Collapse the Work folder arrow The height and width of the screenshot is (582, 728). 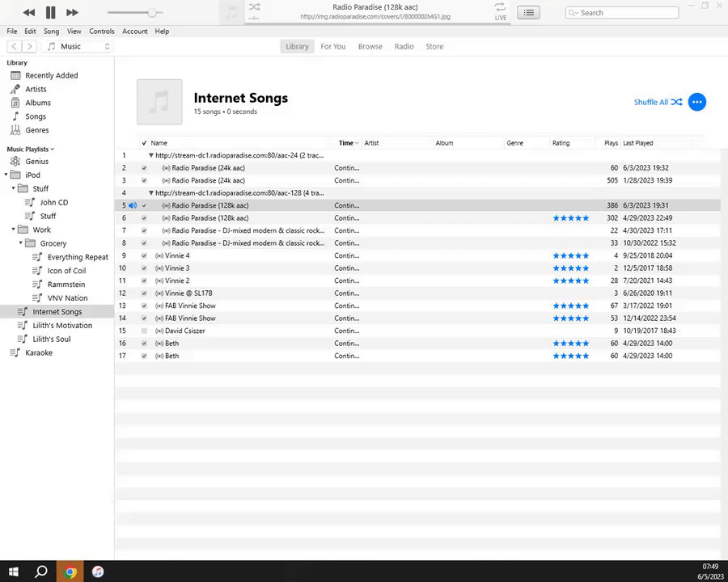[14, 230]
